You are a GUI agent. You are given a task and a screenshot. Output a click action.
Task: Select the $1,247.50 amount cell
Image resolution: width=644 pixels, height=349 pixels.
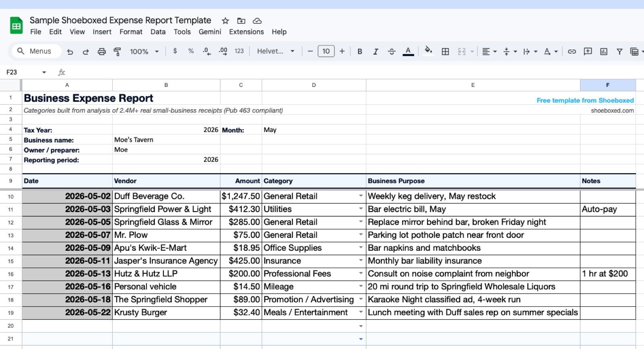pyautogui.click(x=241, y=196)
